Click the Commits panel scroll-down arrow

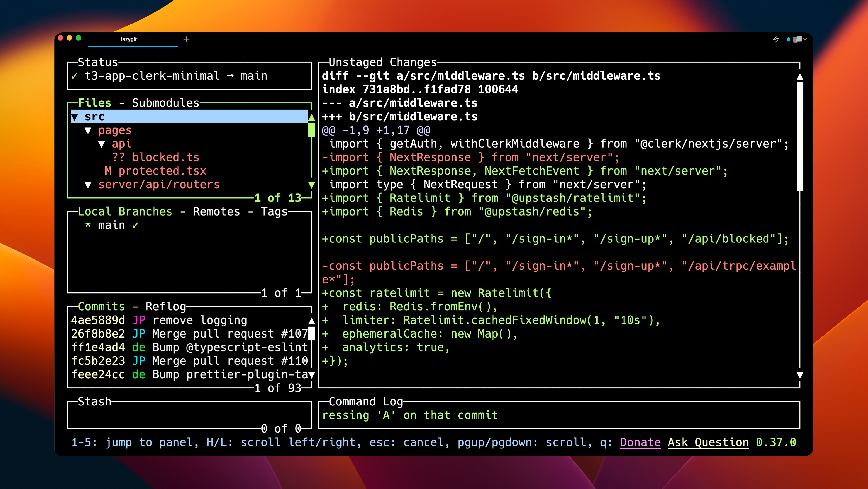tap(312, 375)
